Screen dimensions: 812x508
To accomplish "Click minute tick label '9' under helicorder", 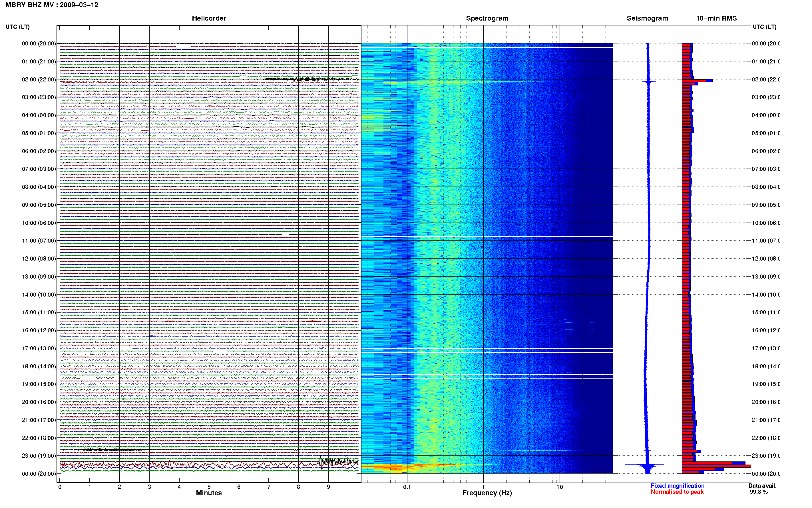I will (x=328, y=487).
